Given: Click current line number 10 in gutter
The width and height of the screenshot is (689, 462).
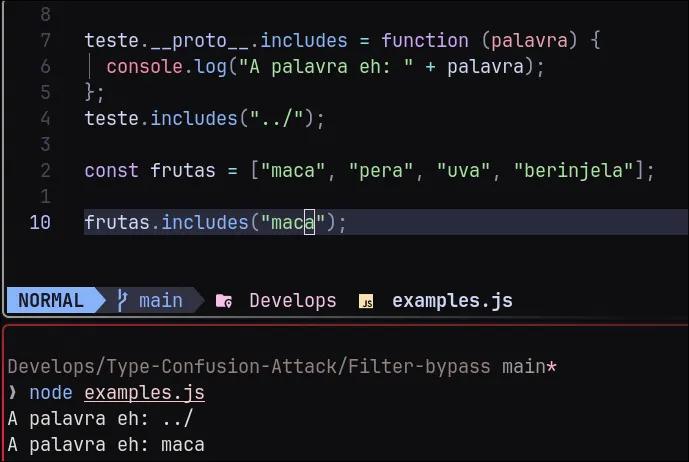Looking at the screenshot, I should tap(40, 222).
